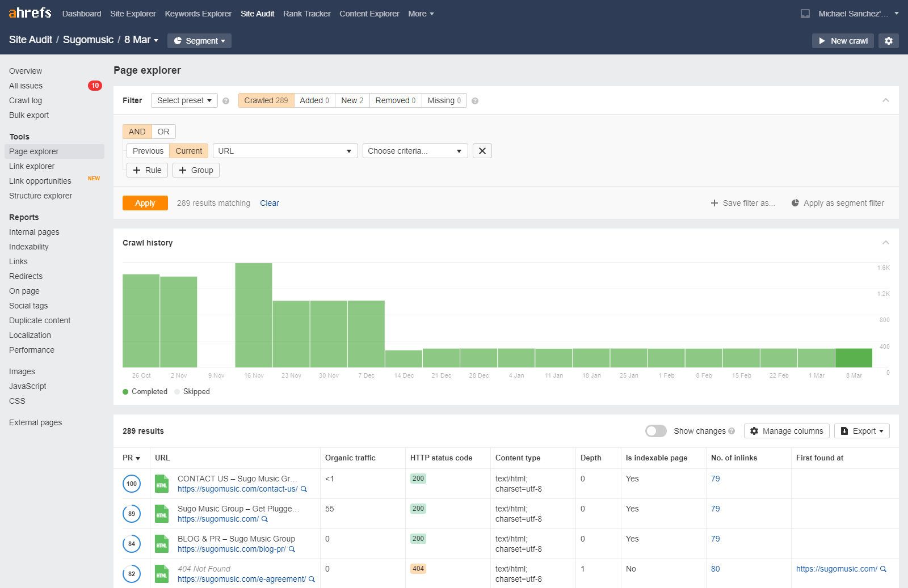Select the 8 Mar crawl bar
908x588 pixels.
(854, 358)
